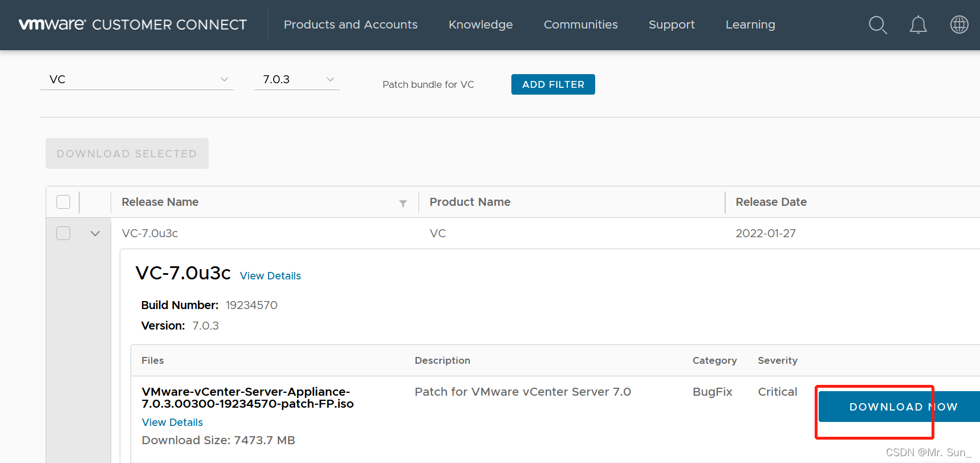
Task: Open the Learning menu
Action: point(750,25)
